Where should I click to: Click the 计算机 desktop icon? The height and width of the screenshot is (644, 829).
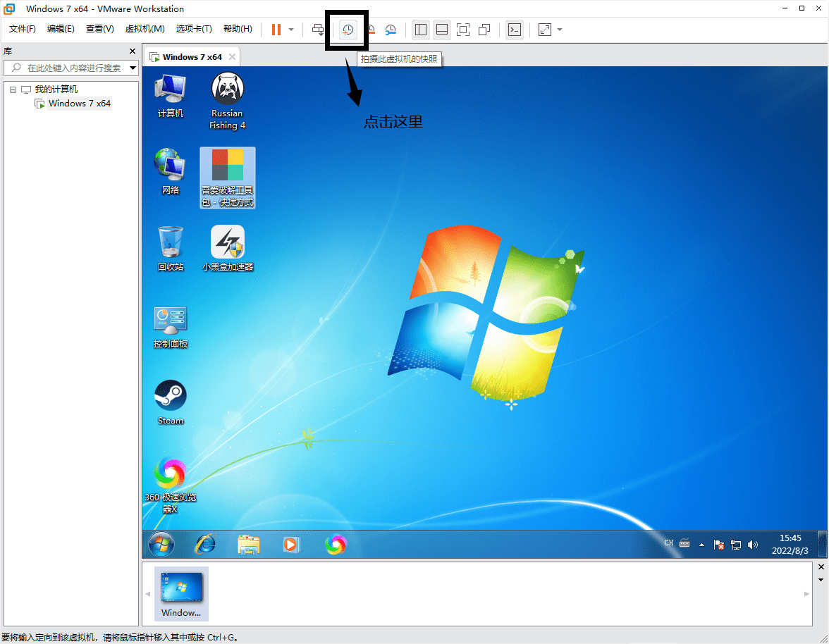(171, 96)
